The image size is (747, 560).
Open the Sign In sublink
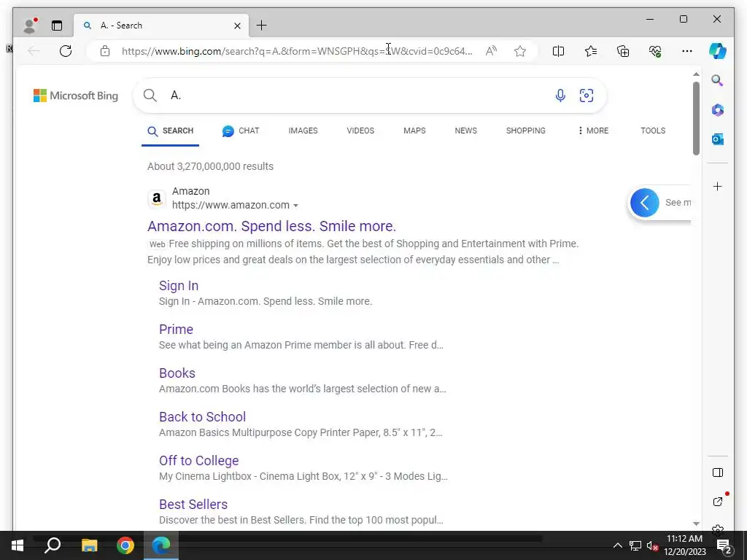coord(179,286)
